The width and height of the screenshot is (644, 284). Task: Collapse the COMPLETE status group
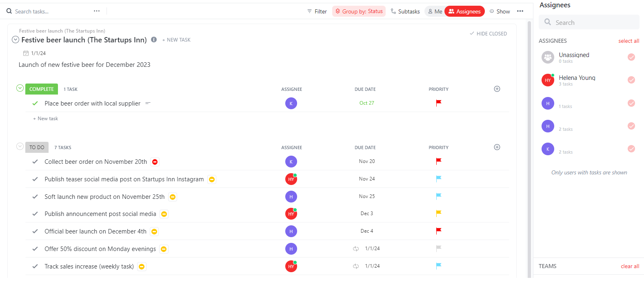pos(20,88)
